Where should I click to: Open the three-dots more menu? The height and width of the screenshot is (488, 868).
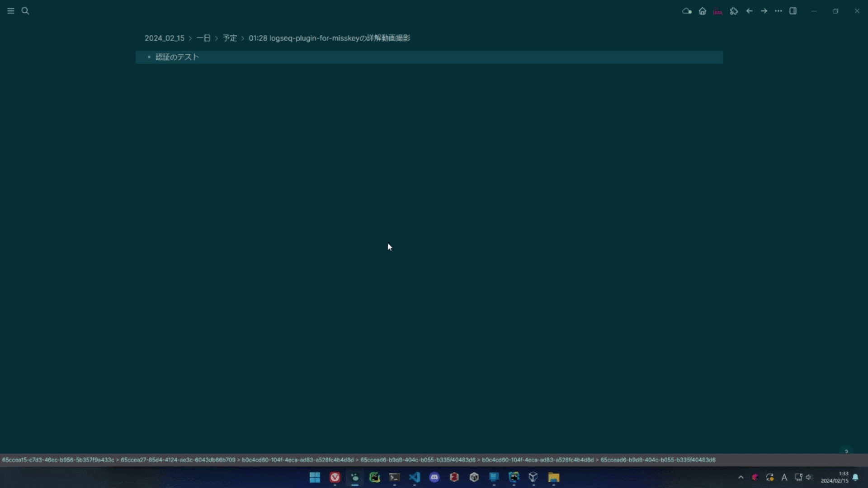click(x=778, y=11)
